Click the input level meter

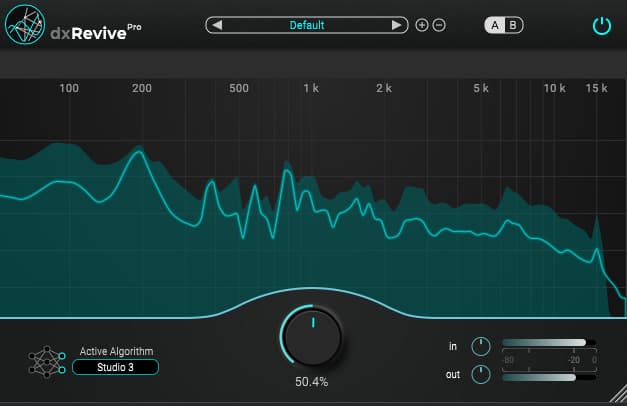[549, 343]
